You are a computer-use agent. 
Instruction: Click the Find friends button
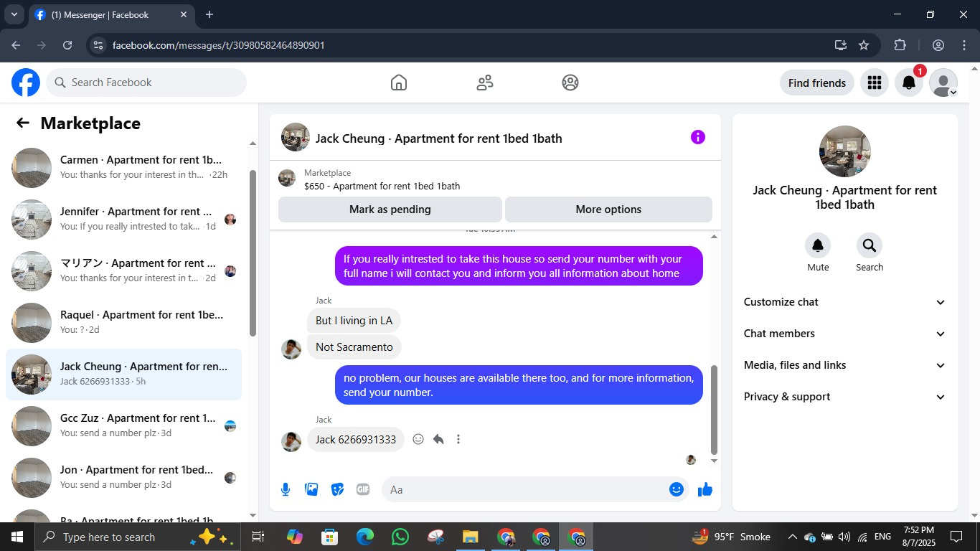pos(817,83)
